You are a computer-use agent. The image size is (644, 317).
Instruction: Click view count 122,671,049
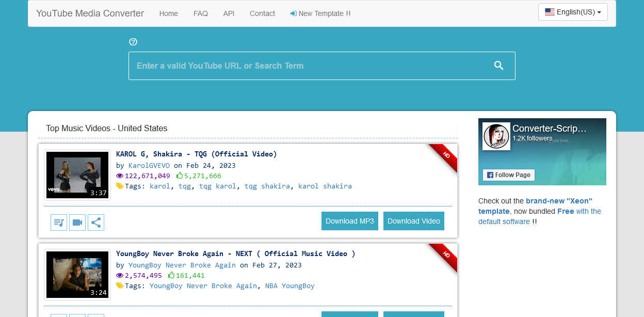point(148,176)
